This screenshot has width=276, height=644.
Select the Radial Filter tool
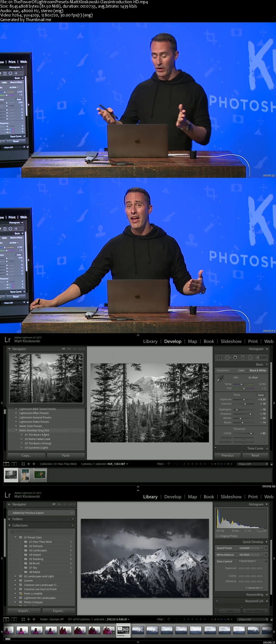250,357
